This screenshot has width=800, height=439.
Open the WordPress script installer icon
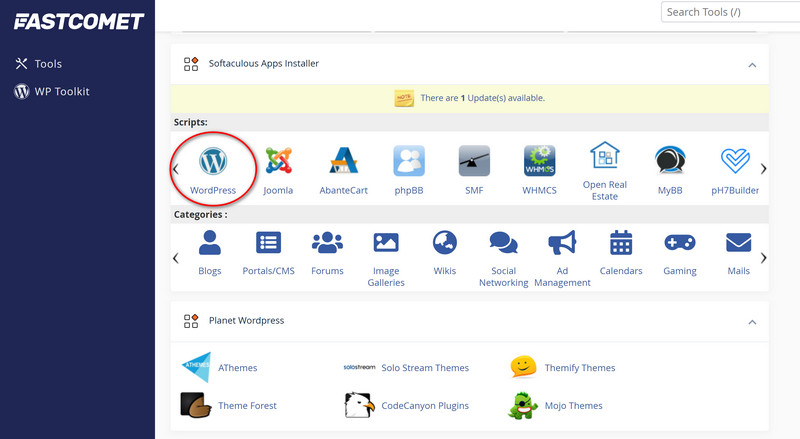(213, 161)
